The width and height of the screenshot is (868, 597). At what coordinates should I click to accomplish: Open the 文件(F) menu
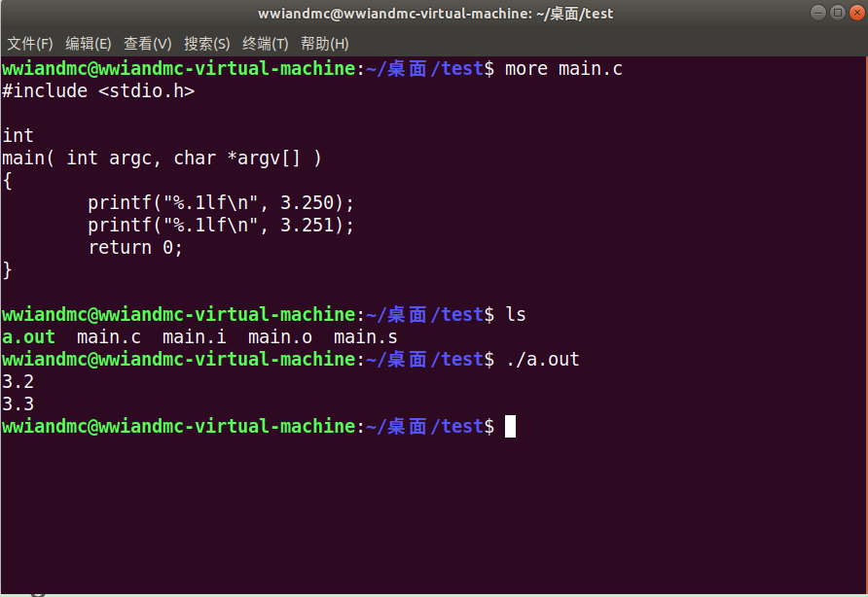[x=30, y=44]
